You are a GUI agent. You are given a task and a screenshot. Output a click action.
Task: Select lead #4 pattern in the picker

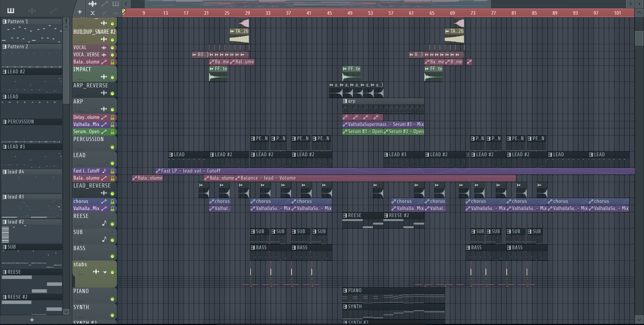[x=32, y=172]
